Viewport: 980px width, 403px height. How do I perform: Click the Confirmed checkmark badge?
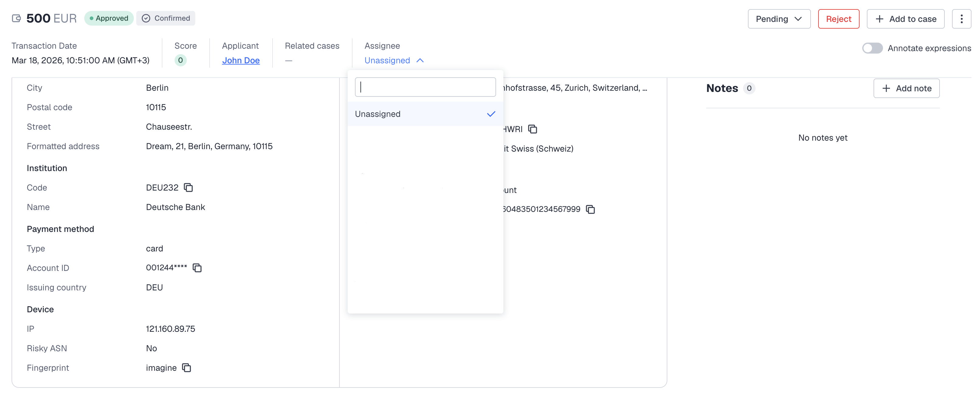pos(166,18)
